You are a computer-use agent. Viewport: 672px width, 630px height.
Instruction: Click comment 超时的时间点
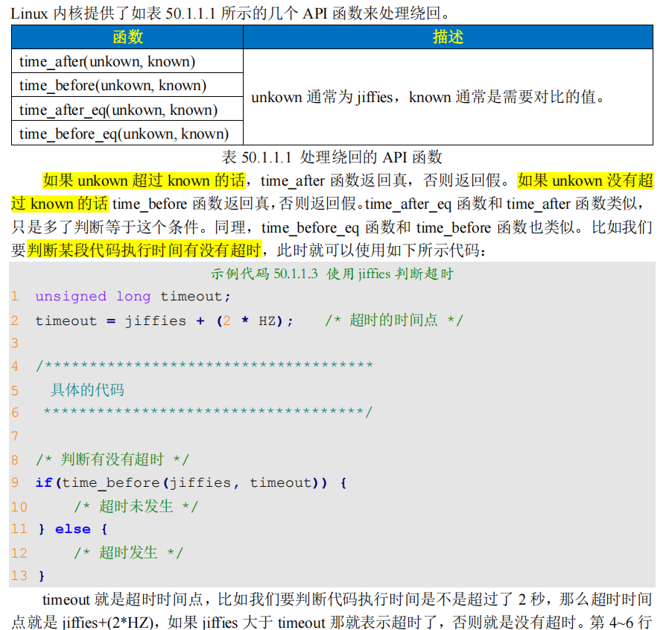click(393, 321)
